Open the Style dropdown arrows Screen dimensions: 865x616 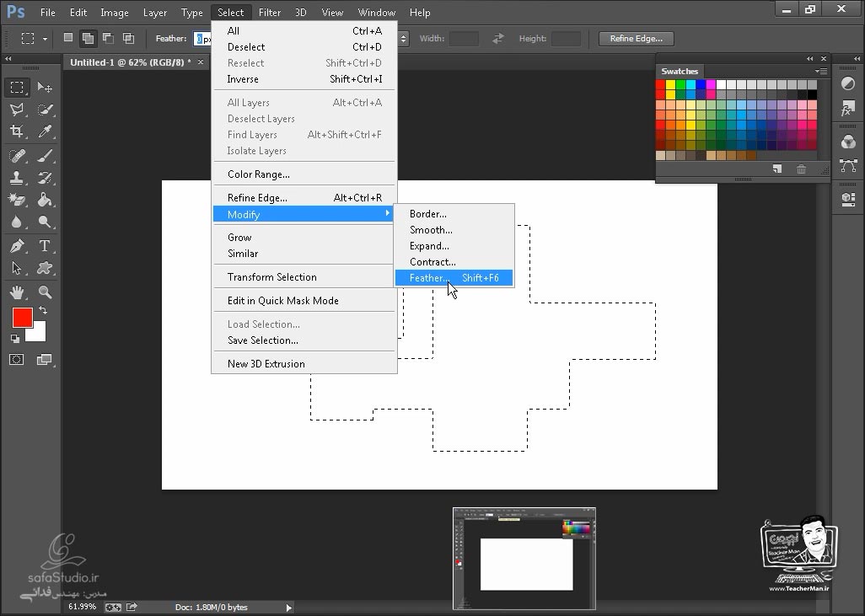(x=403, y=39)
